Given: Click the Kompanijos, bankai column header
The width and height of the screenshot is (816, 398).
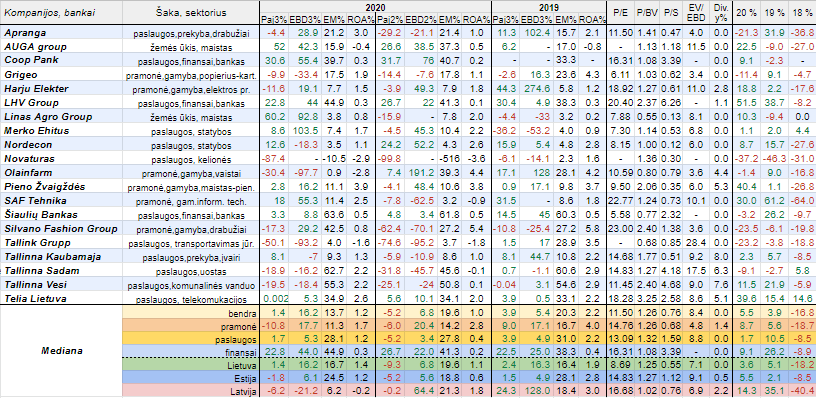Looking at the screenshot, I should point(61,12).
